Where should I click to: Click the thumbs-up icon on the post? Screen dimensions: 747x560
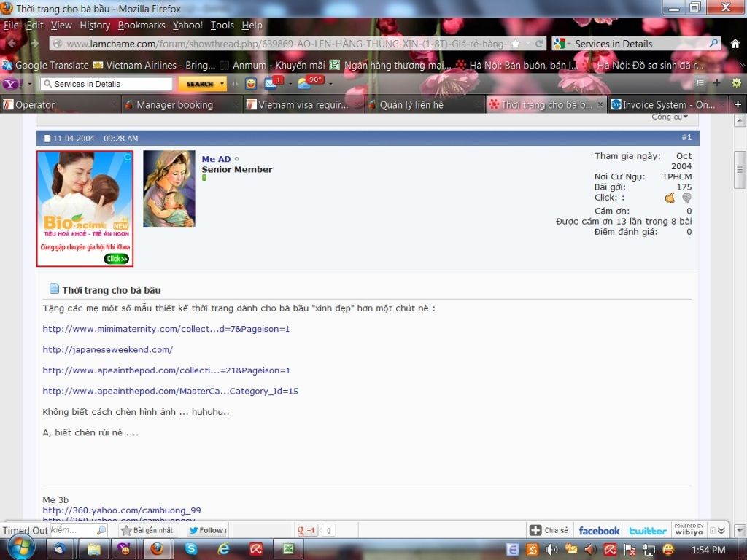coord(670,198)
